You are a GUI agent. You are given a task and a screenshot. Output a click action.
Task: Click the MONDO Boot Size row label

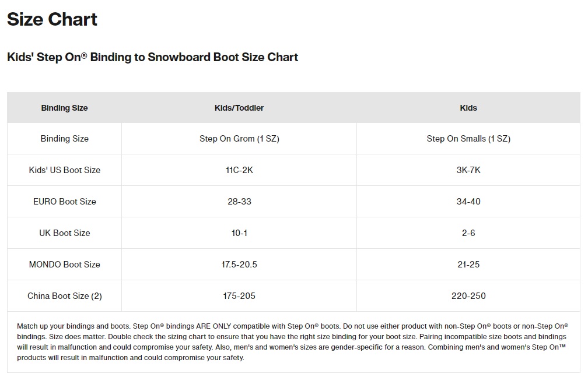point(64,265)
